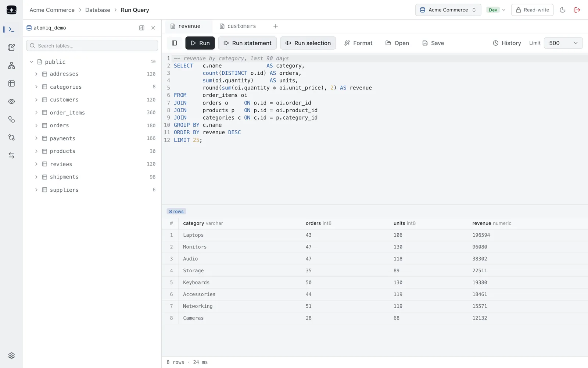Select the Keyboards cell
The height and width of the screenshot is (368, 588).
[196, 283]
